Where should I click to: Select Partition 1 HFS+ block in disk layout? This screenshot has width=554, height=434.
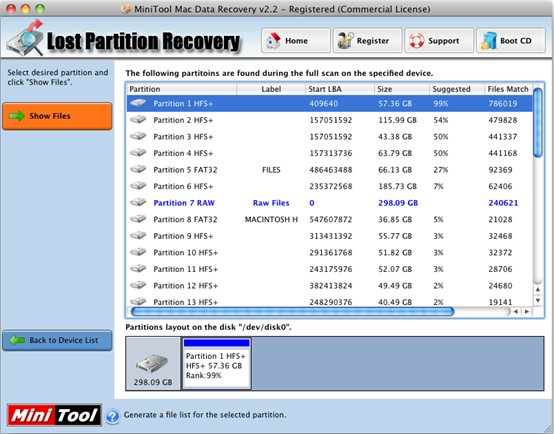click(x=216, y=364)
